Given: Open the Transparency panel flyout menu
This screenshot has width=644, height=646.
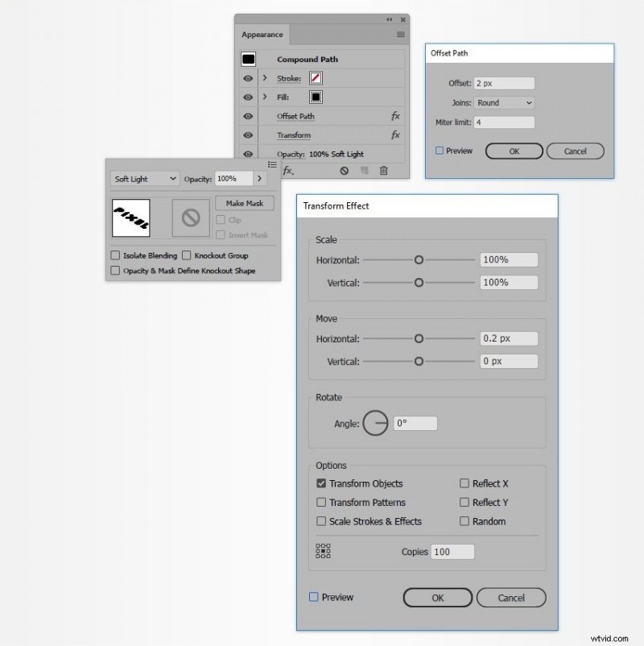Looking at the screenshot, I should coord(273,164).
